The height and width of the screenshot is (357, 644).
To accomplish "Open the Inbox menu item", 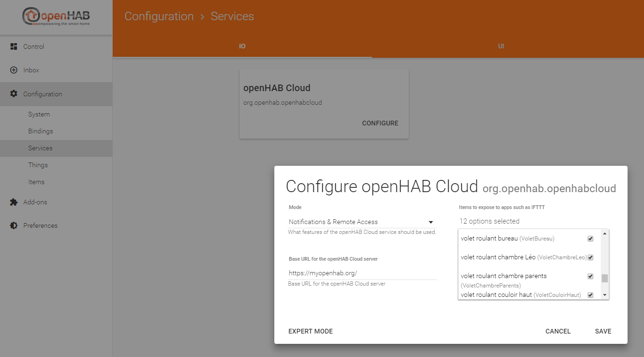I will coord(56,70).
